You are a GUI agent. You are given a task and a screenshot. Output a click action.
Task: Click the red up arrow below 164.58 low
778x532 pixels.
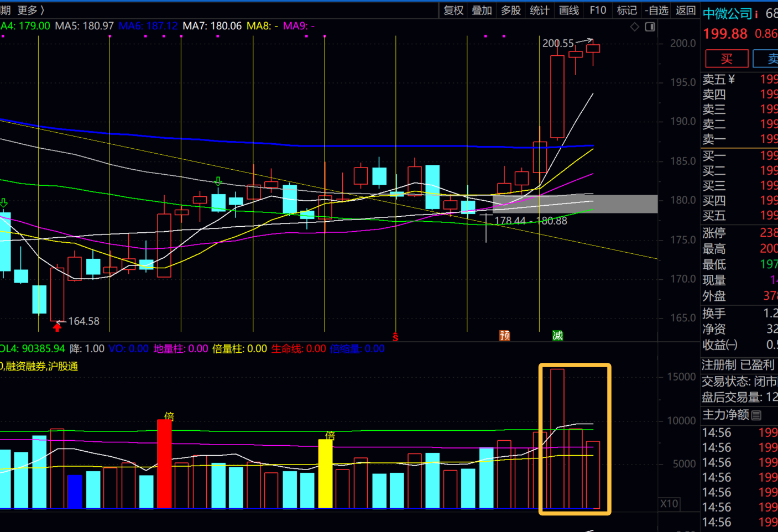pyautogui.click(x=57, y=327)
